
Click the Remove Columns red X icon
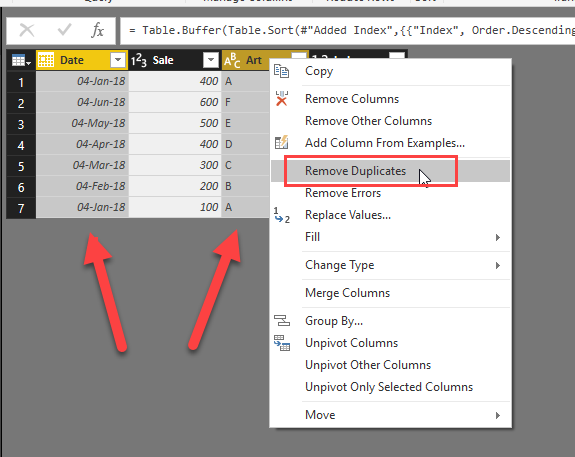(282, 99)
